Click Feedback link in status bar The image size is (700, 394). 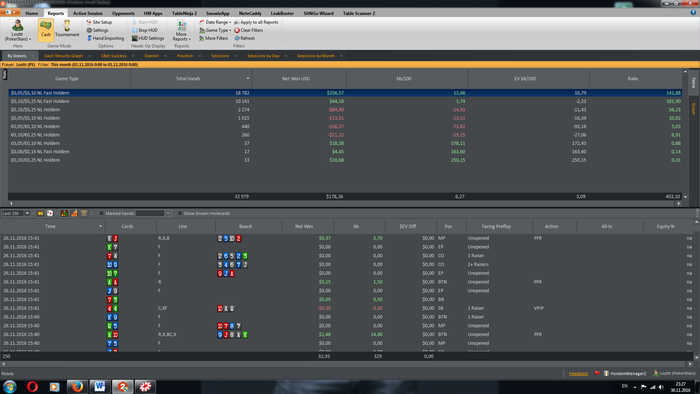(x=578, y=373)
